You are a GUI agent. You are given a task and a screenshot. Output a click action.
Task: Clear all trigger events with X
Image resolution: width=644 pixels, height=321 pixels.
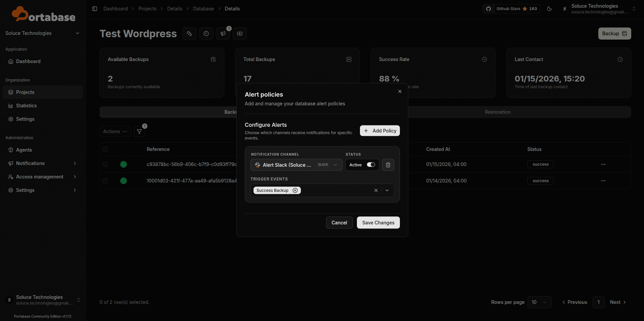coord(376,191)
